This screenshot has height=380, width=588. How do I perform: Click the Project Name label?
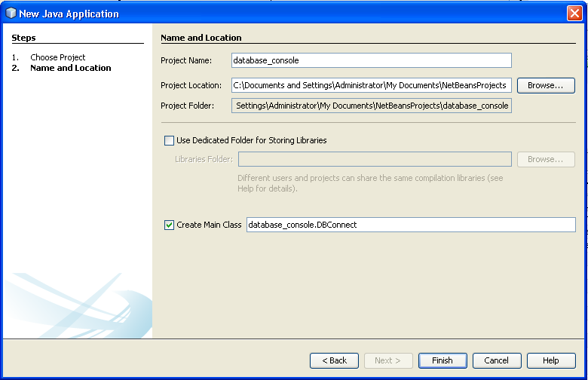pyautogui.click(x=186, y=60)
